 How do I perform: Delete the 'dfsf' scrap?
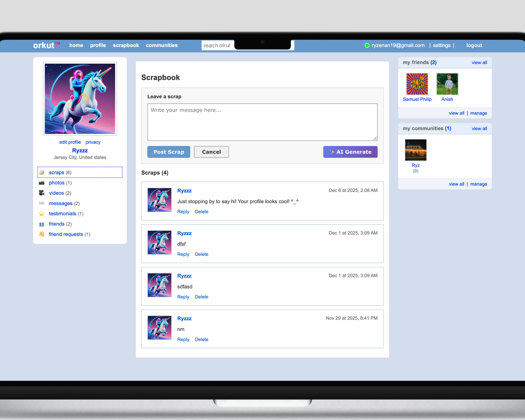(x=201, y=254)
